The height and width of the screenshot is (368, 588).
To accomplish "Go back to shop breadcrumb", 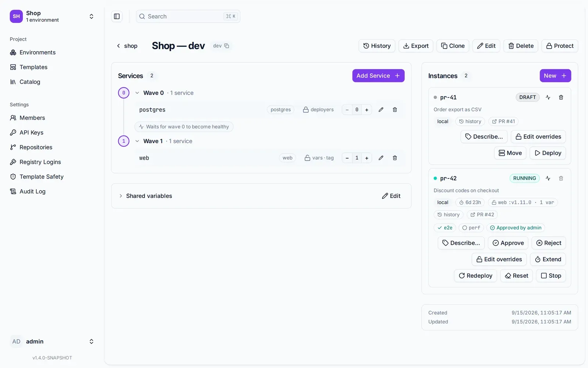I will (x=127, y=46).
